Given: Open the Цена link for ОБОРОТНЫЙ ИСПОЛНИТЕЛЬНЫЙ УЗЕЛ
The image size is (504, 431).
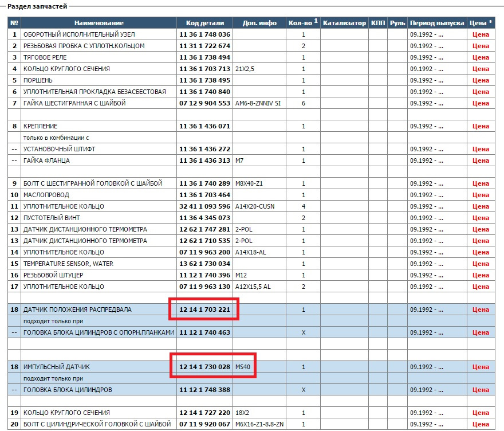Looking at the screenshot, I should 481,34.
